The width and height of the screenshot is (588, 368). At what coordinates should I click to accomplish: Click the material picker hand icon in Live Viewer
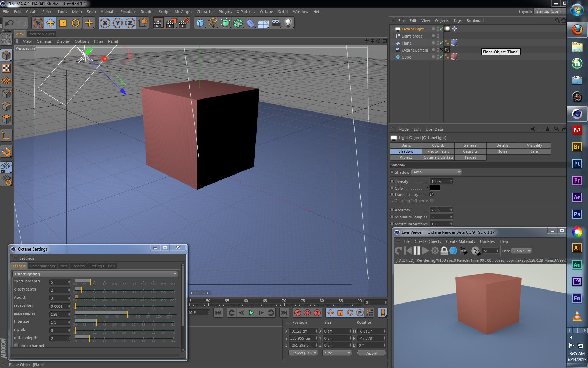pyautogui.click(x=476, y=251)
